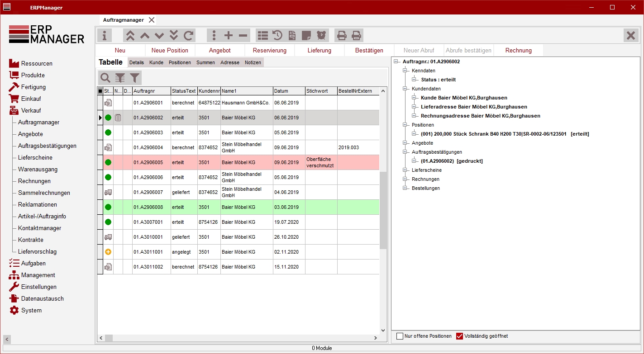Click the Lieferung button
Viewport: 644px width, 354px height.
click(x=319, y=50)
